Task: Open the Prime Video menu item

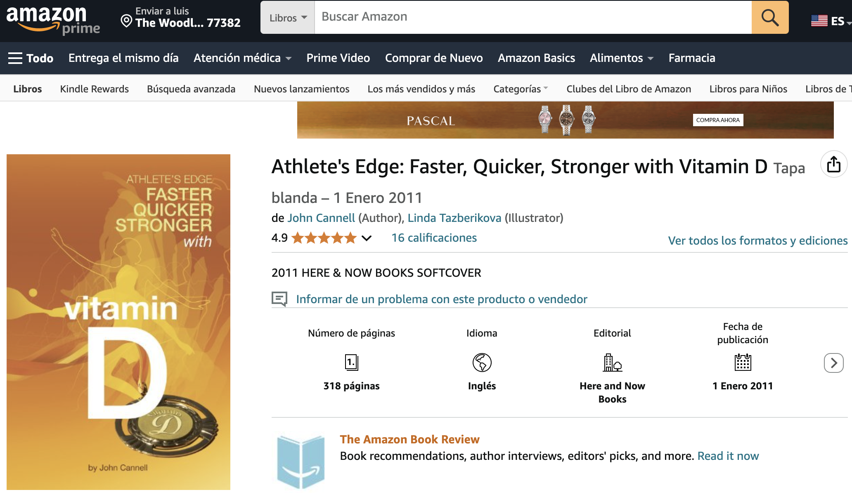Action: click(x=338, y=58)
